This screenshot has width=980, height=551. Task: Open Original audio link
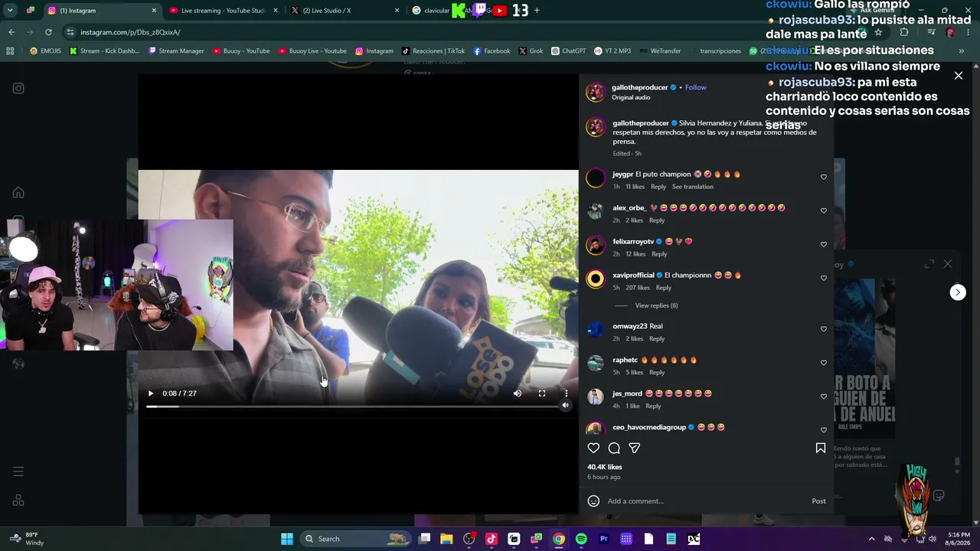click(x=631, y=98)
